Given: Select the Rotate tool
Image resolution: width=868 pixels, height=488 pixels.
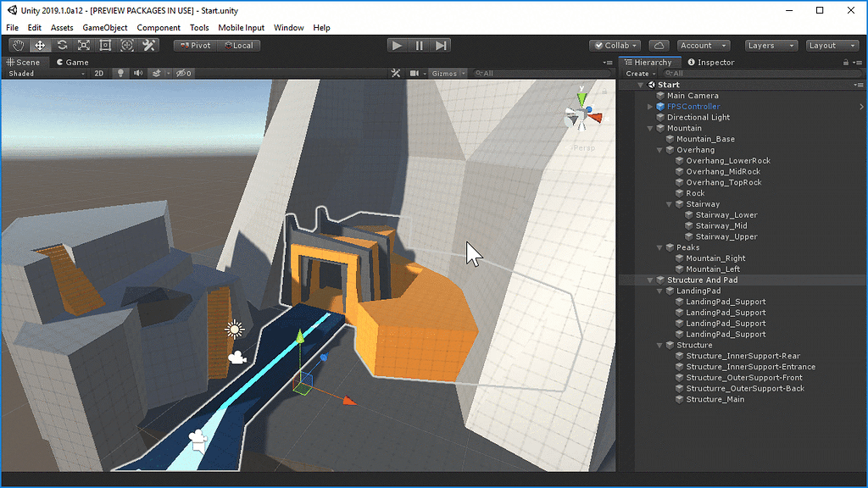Looking at the screenshot, I should tap(62, 46).
